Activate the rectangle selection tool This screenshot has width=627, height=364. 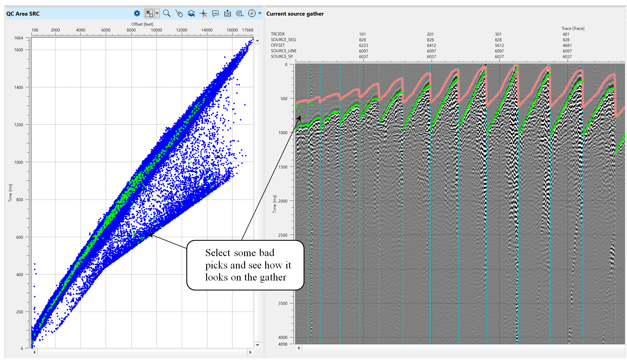coord(149,13)
